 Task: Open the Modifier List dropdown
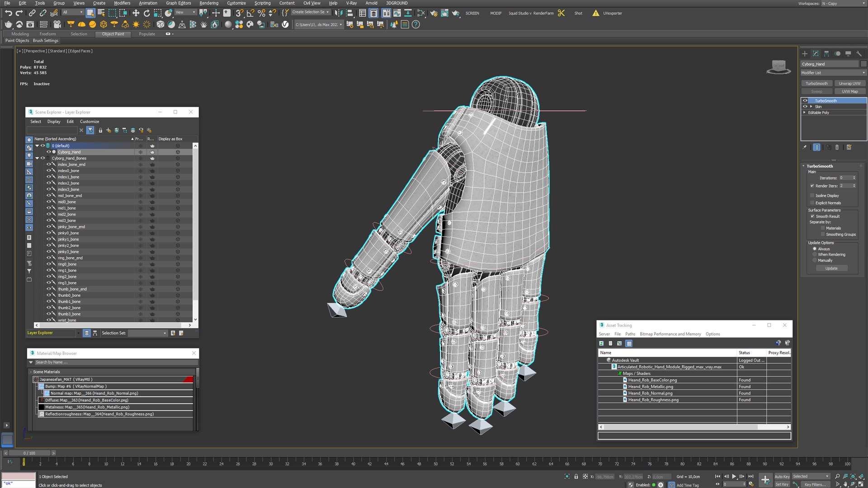pos(833,73)
